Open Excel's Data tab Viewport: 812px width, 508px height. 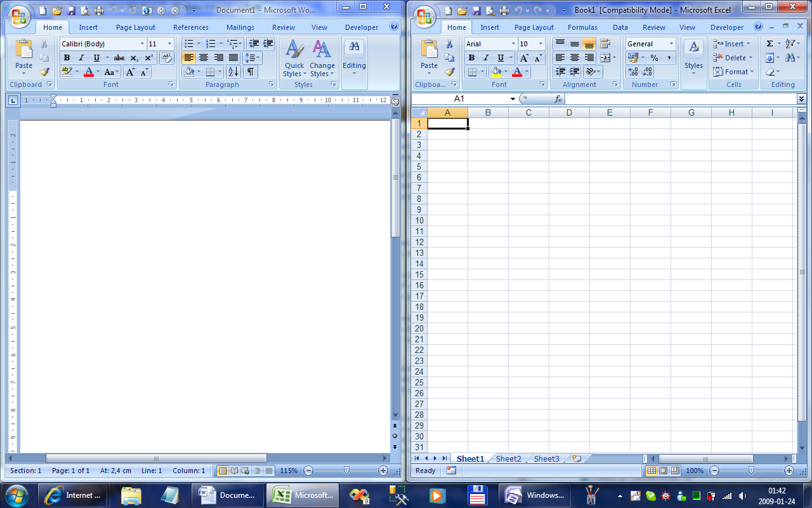[x=620, y=27]
